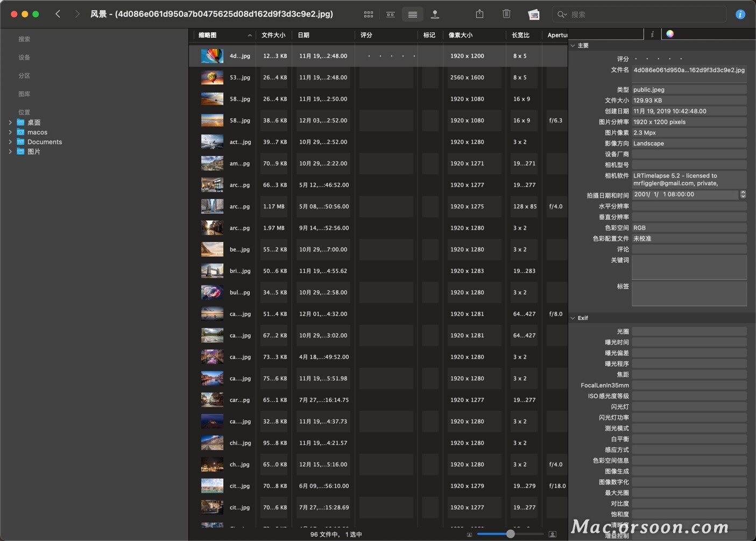This screenshot has width=756, height=541.
Task: Collapse the 主要 section in inspector
Action: (x=573, y=46)
